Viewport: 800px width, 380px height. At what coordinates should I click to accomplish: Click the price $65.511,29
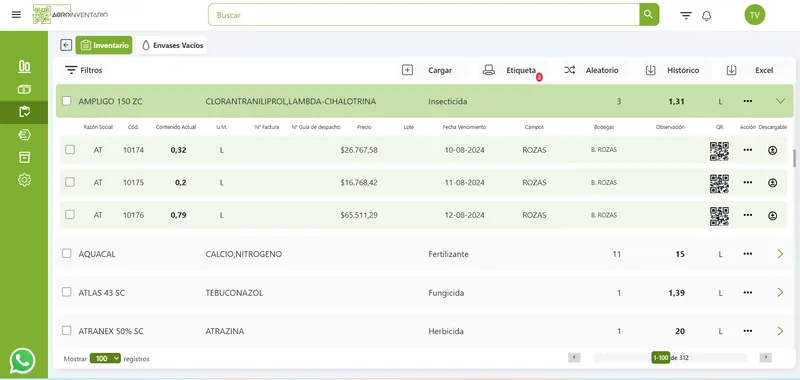359,215
